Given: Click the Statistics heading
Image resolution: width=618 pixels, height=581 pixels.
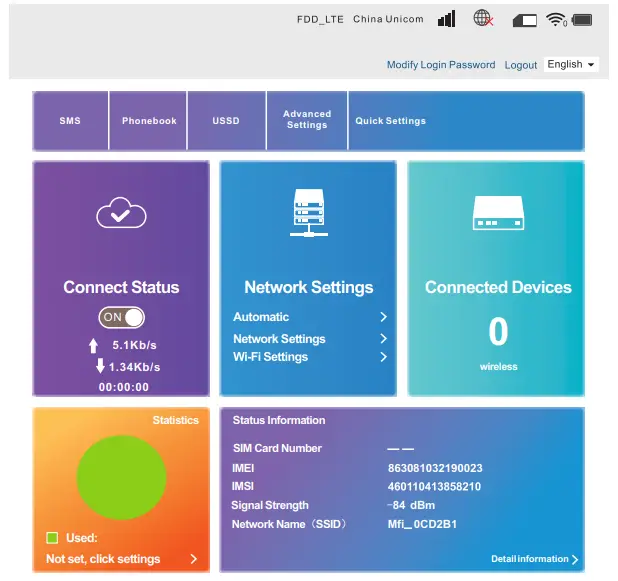Looking at the screenshot, I should (x=175, y=420).
